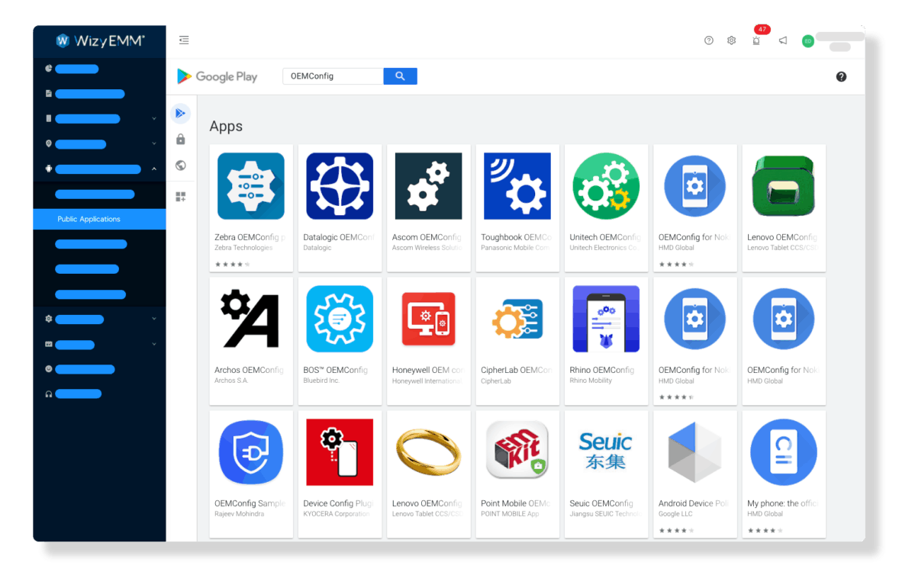Collapse the sidebar with the hamburger icon
The image size is (899, 588).
pyautogui.click(x=184, y=40)
